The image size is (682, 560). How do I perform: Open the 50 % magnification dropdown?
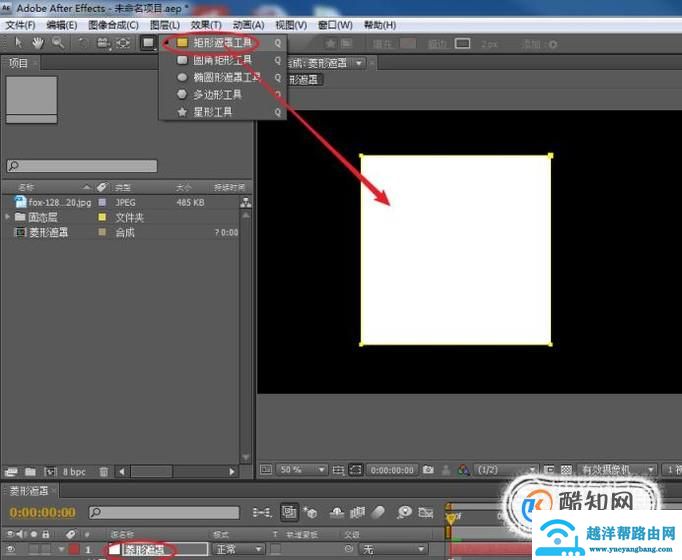click(301, 470)
